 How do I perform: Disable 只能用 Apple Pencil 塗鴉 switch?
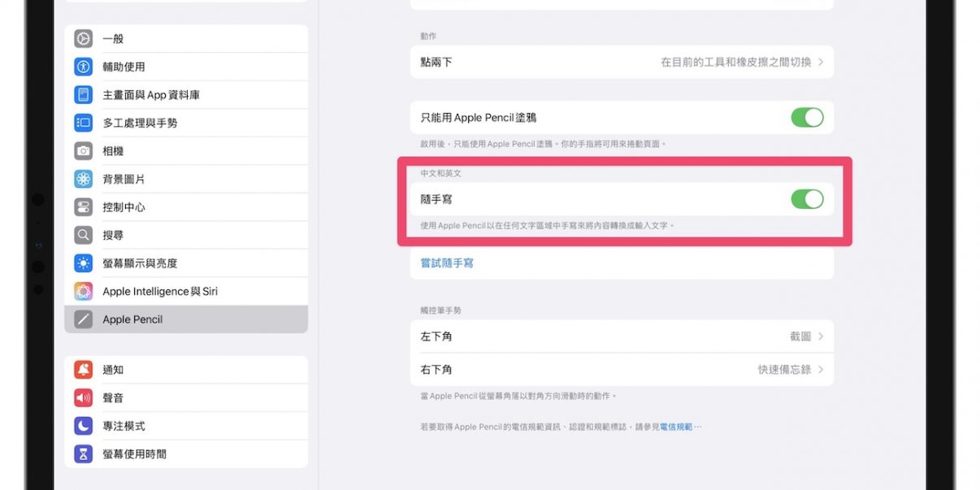[807, 118]
